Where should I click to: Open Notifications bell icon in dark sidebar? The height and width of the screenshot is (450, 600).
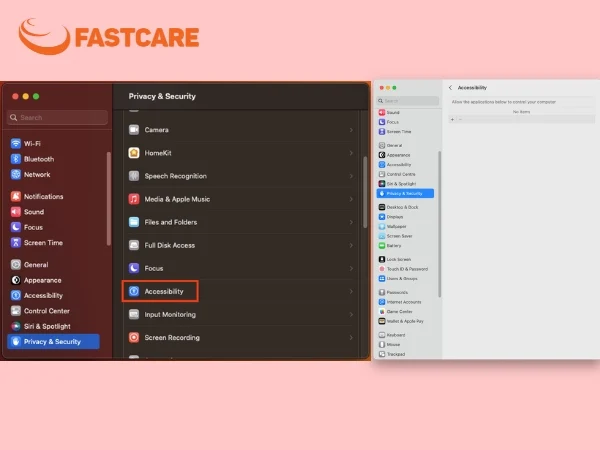pyautogui.click(x=16, y=196)
